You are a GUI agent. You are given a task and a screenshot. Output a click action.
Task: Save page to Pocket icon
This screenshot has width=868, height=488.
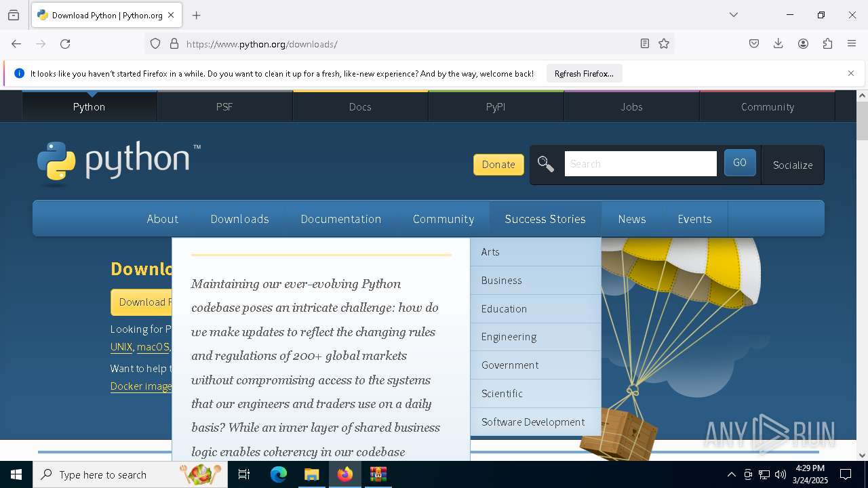[754, 44]
